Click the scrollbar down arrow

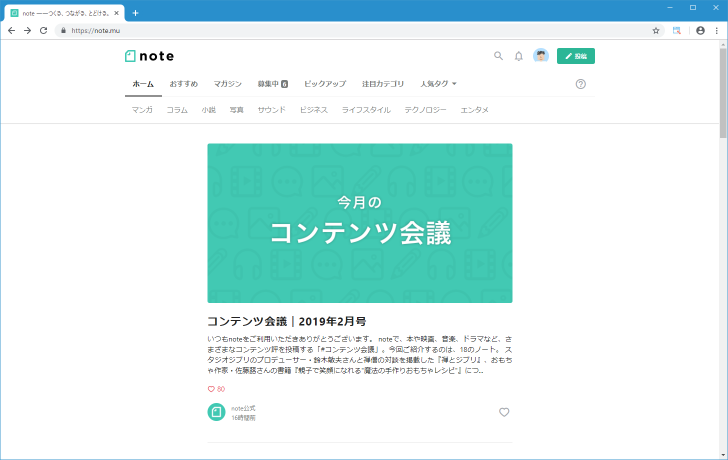pos(723,455)
